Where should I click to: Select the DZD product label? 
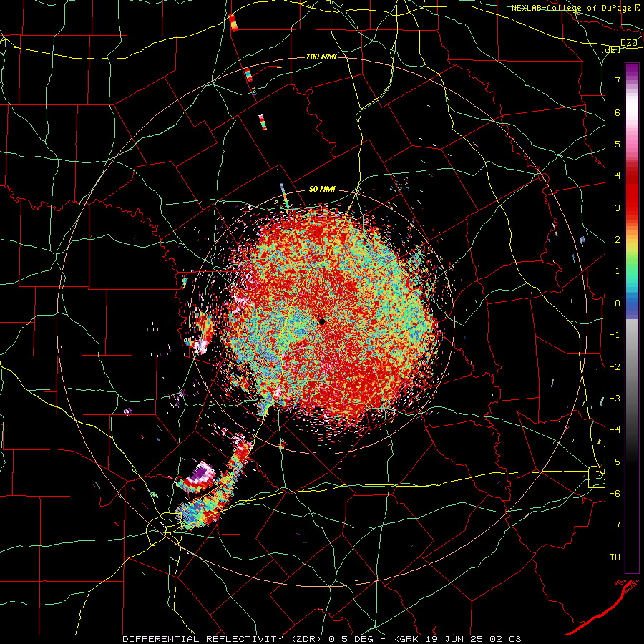point(628,43)
